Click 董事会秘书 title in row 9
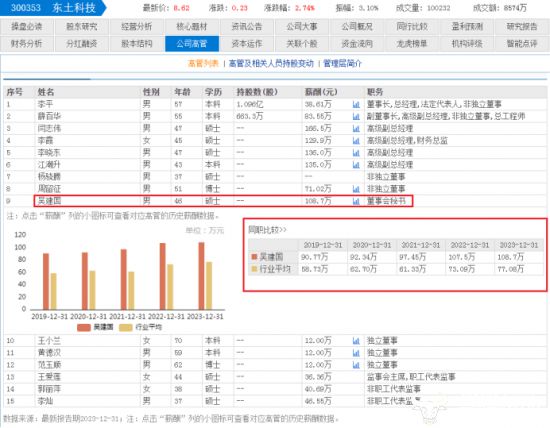Viewport: 550px width, 428px height. (x=386, y=201)
